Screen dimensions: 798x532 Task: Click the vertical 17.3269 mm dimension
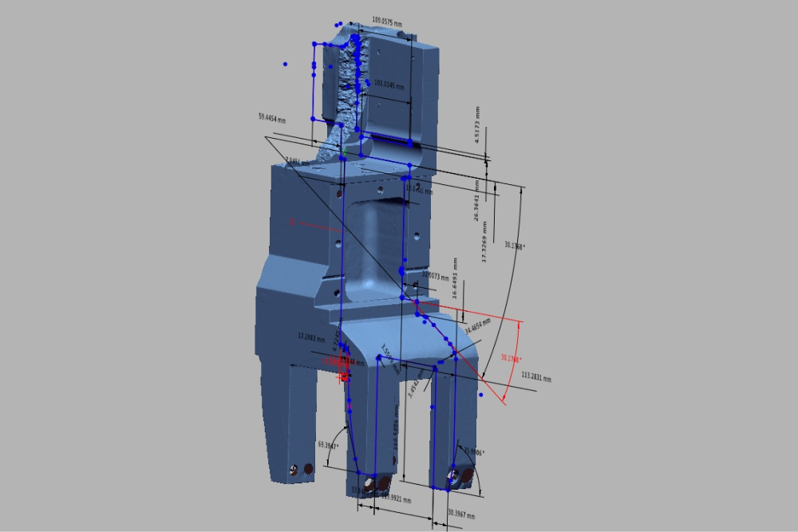(484, 242)
